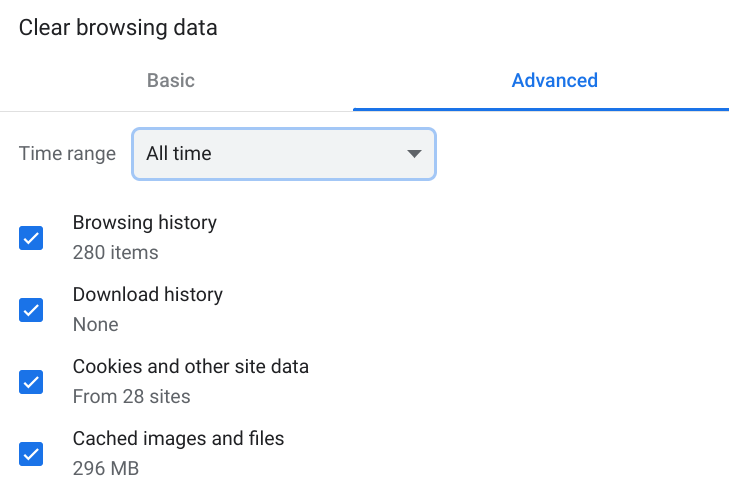This screenshot has width=729, height=490.
Task: Click the 'From 28 sites' description text
Action: (x=132, y=397)
